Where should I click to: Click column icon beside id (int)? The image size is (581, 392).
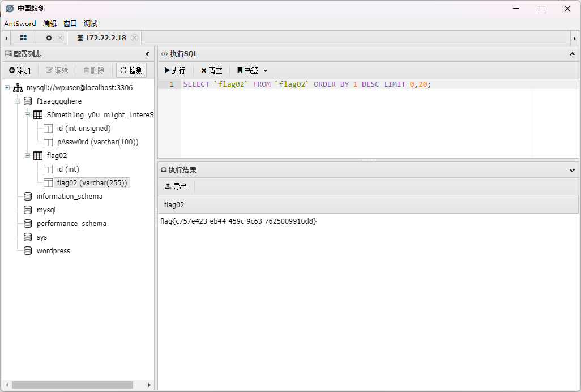48,169
